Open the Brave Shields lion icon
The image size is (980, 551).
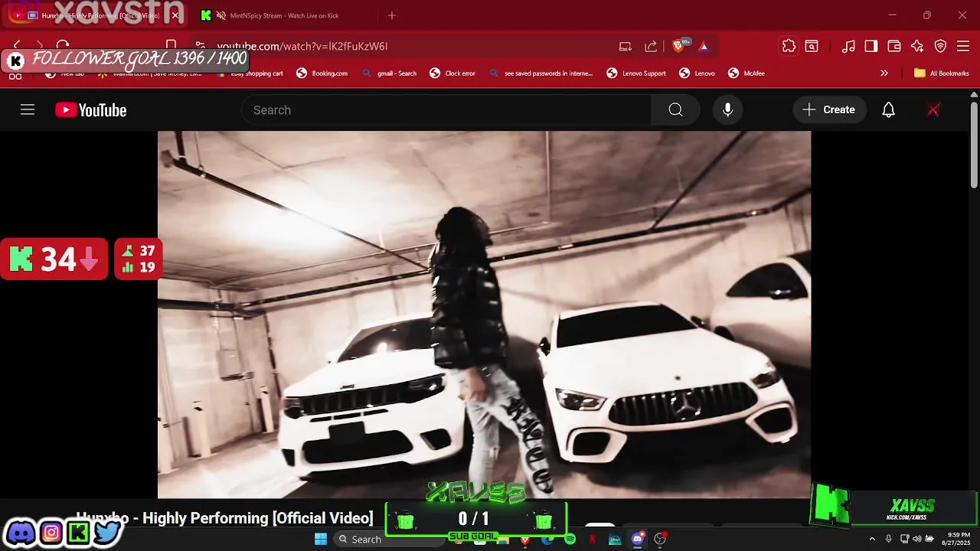coord(678,47)
